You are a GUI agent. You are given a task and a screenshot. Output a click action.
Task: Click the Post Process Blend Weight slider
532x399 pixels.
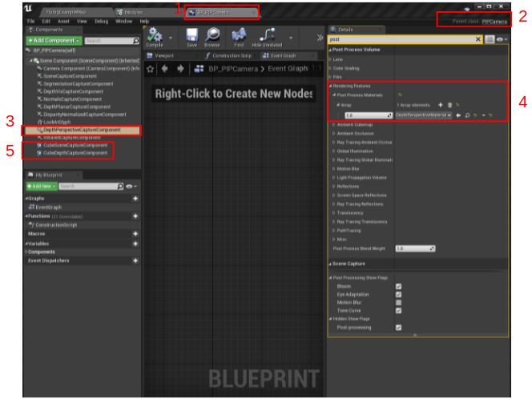click(415, 248)
